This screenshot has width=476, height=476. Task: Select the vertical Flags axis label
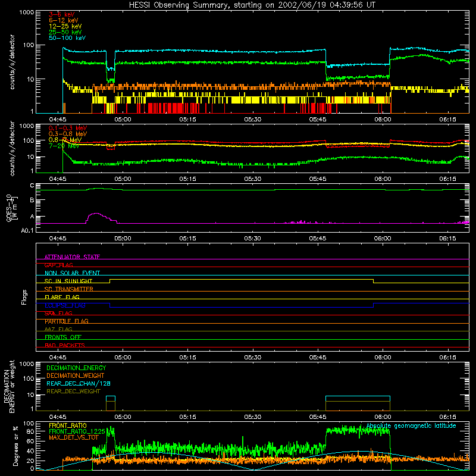[x=24, y=297]
